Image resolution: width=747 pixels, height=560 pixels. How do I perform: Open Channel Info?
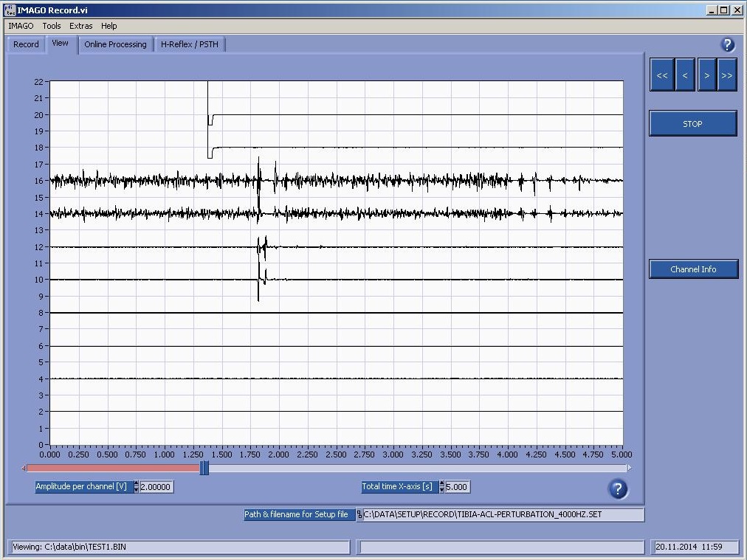693,269
